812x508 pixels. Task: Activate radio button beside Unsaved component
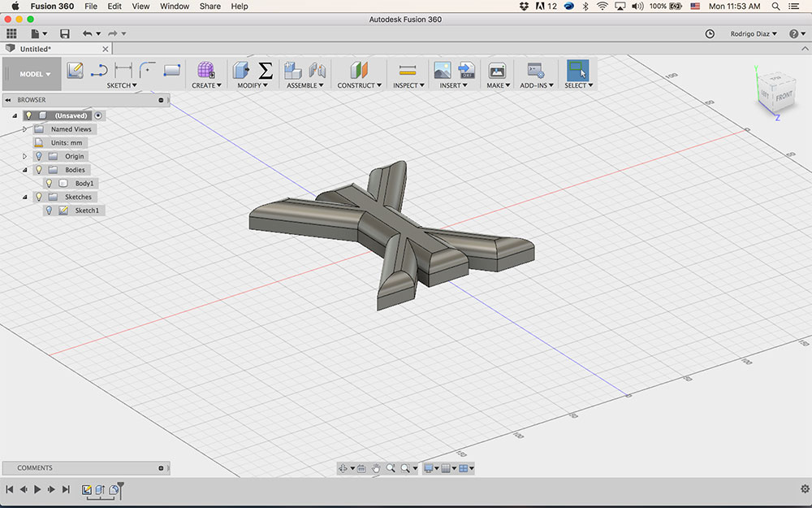pos(98,115)
